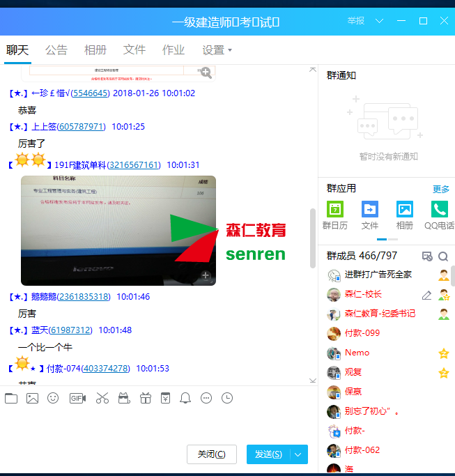Image resolution: width=455 pixels, height=476 pixels.
Task: Click the toolbar icon between scissors and gift
Action: tap(124, 398)
